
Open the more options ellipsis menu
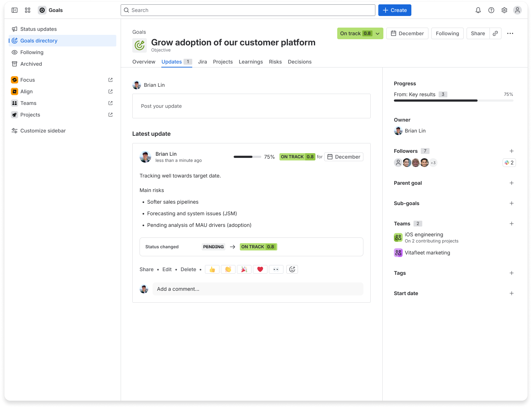(510, 33)
